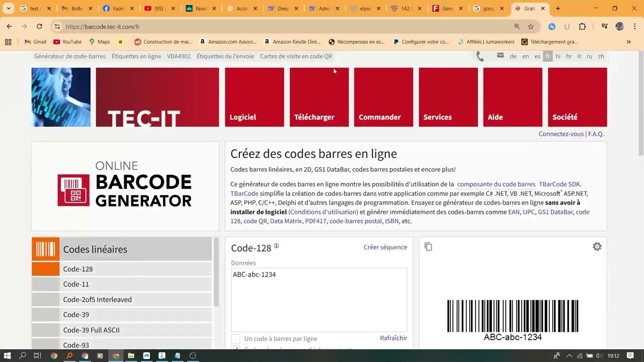
Task: Open the TBarCode SDK link
Action: click(x=559, y=184)
